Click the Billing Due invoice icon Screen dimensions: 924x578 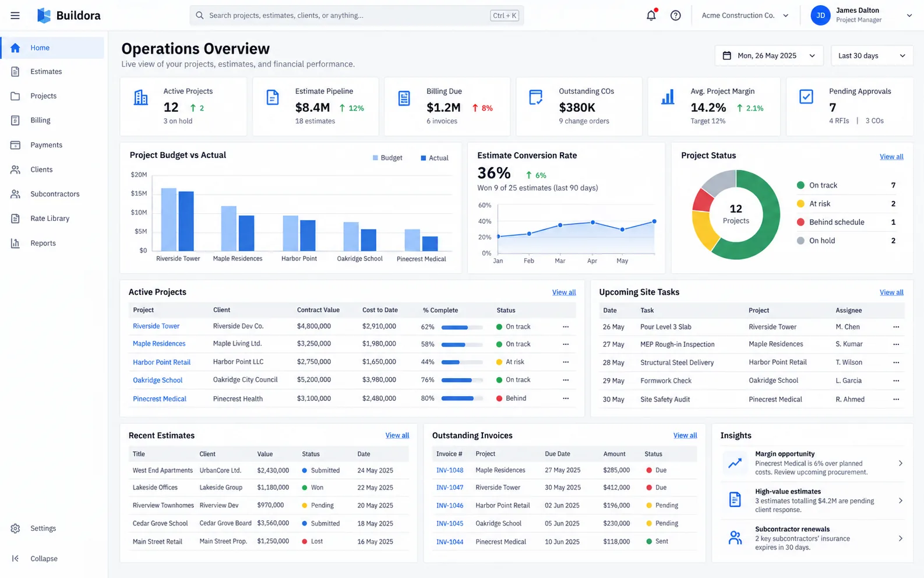pyautogui.click(x=404, y=98)
